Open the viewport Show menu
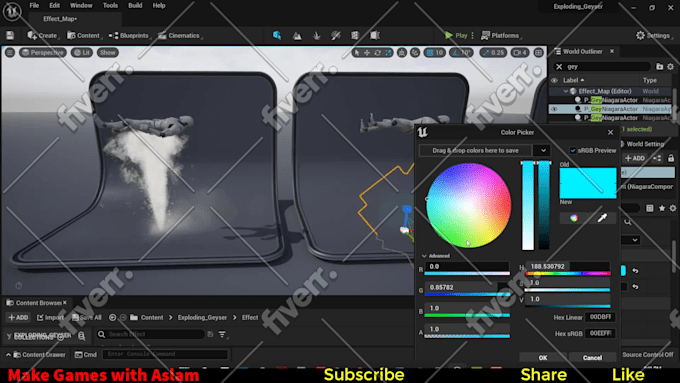Image resolution: width=680 pixels, height=383 pixels. click(x=107, y=52)
